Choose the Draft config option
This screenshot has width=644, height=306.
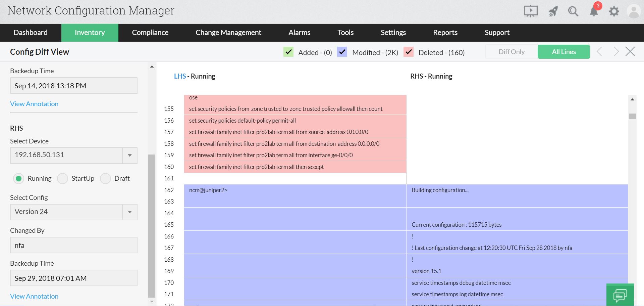(x=105, y=178)
